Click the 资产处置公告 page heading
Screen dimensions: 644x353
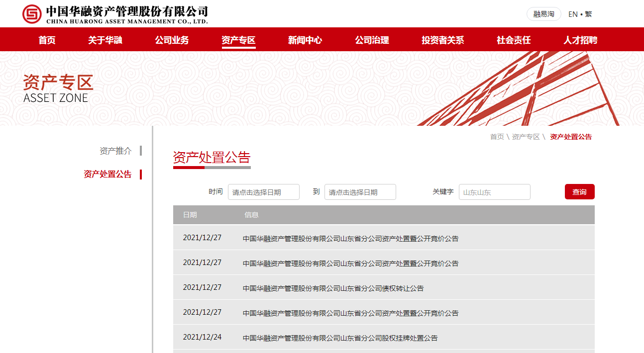point(212,157)
